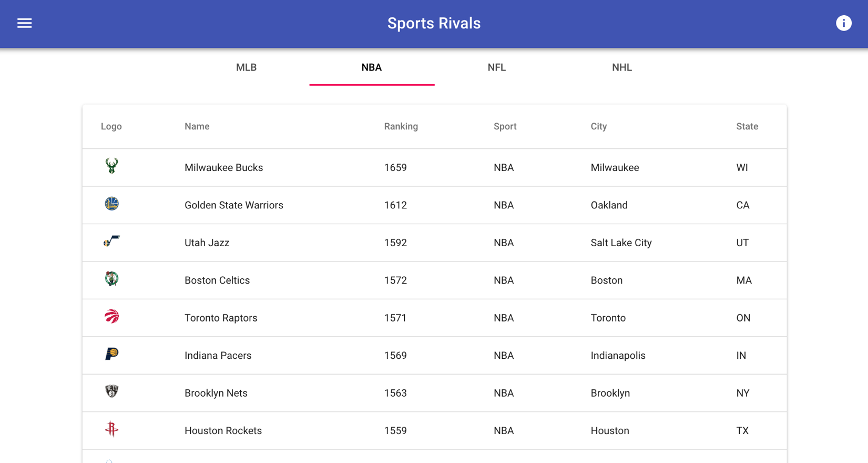Click the Toronto Raptors logo

point(111,316)
